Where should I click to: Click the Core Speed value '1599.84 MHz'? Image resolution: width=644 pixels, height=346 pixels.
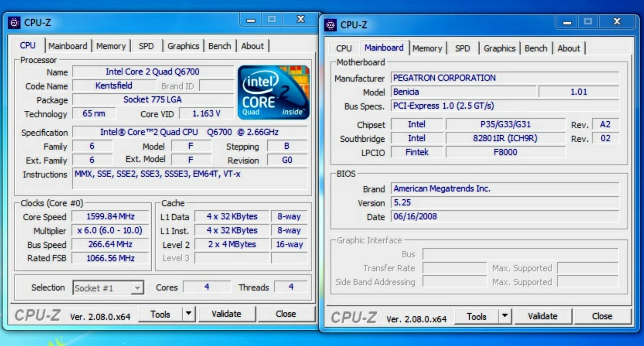[110, 216]
